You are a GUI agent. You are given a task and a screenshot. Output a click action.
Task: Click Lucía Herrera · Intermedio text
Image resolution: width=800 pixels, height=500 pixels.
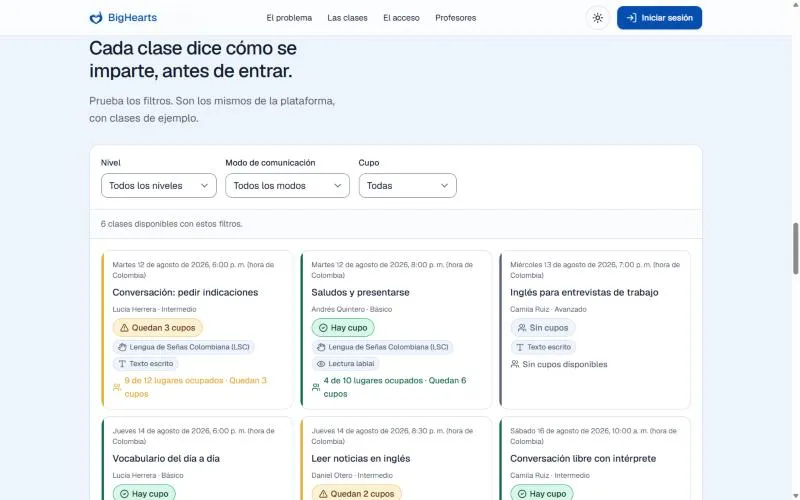click(x=154, y=309)
